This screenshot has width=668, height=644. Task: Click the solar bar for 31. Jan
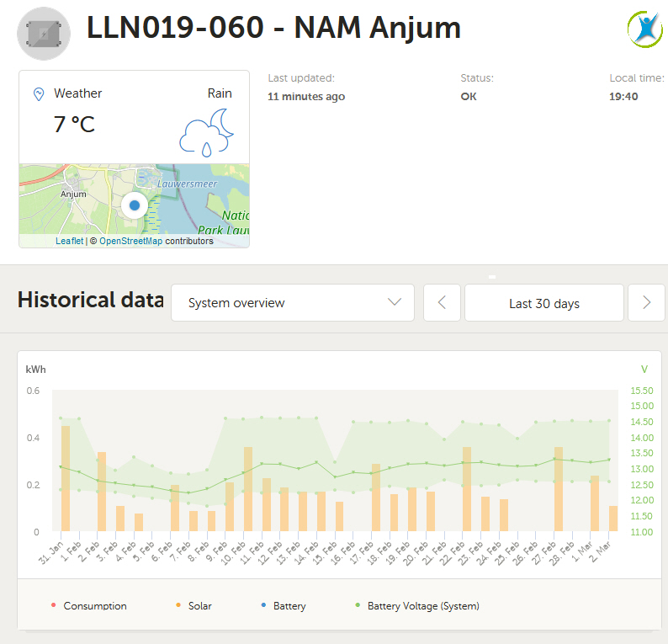[66, 478]
